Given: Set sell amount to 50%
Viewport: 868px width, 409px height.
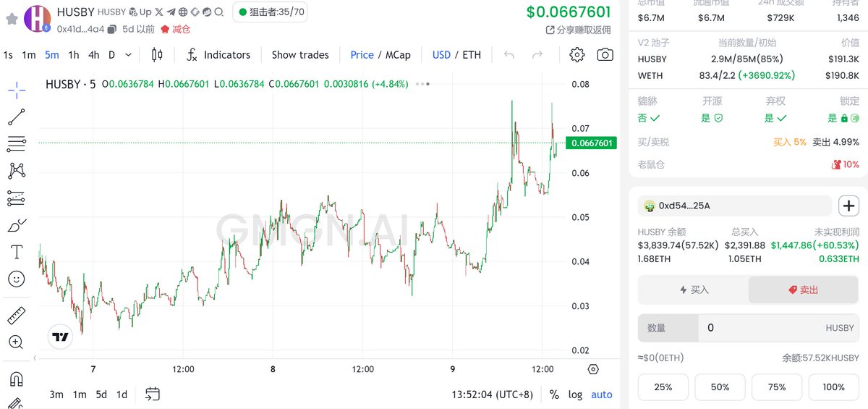Looking at the screenshot, I should (x=720, y=387).
